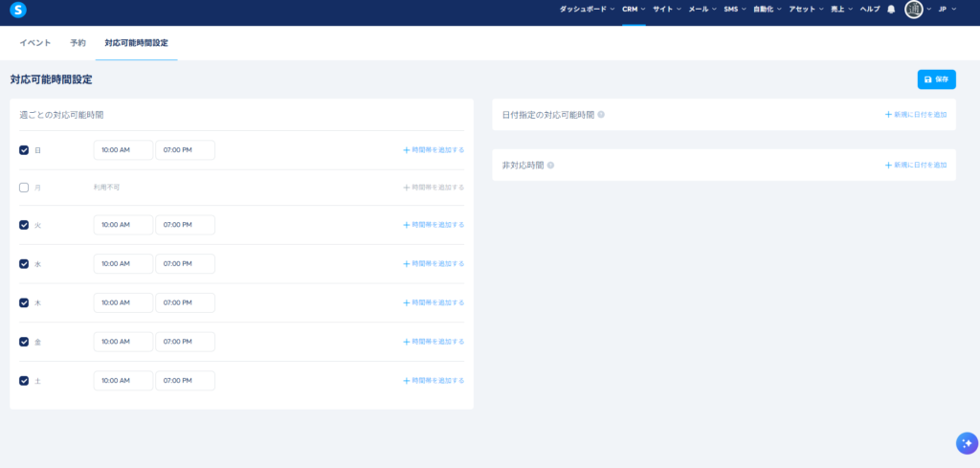Enable the 月 (Monday) checkbox
Viewport: 980px width, 468px height.
[24, 188]
